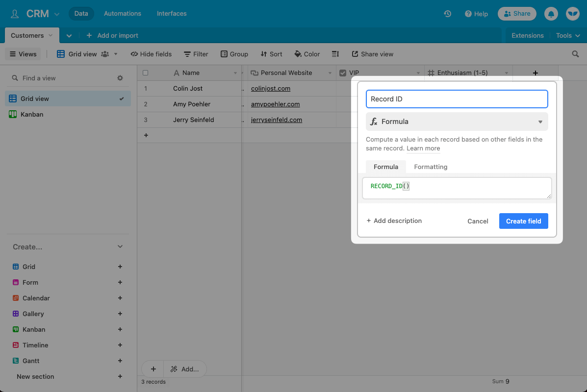Open base history clock icon

447,14
